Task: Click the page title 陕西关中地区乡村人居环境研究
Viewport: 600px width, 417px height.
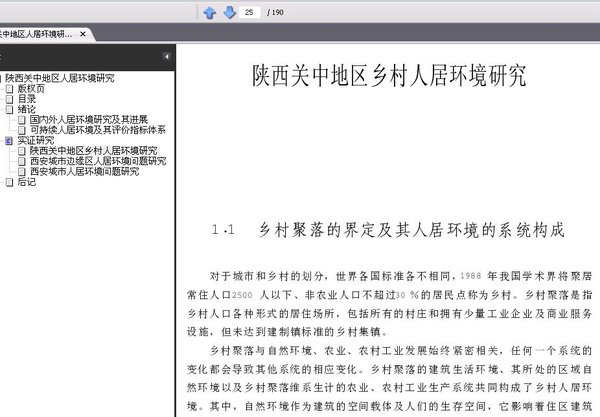Action: click(x=389, y=75)
